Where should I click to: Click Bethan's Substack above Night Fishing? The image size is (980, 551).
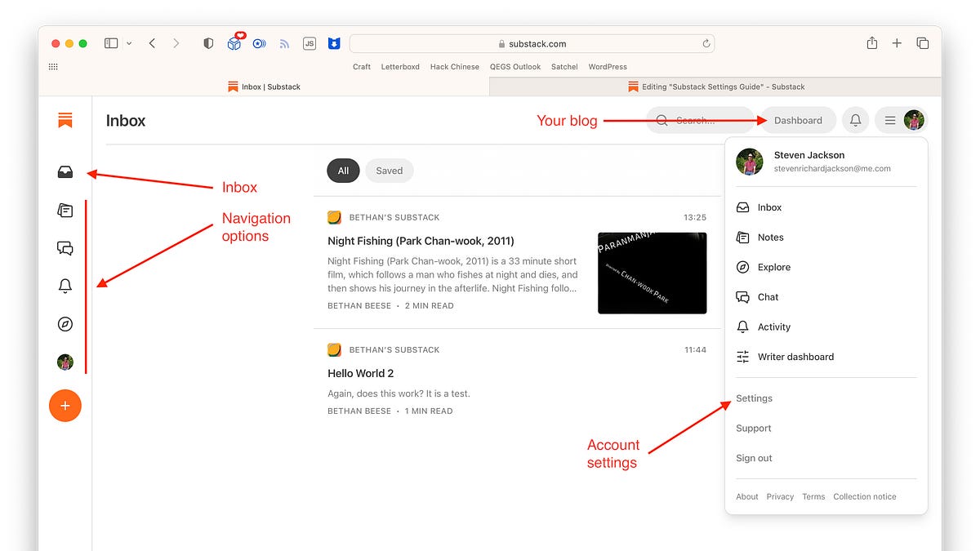point(394,217)
